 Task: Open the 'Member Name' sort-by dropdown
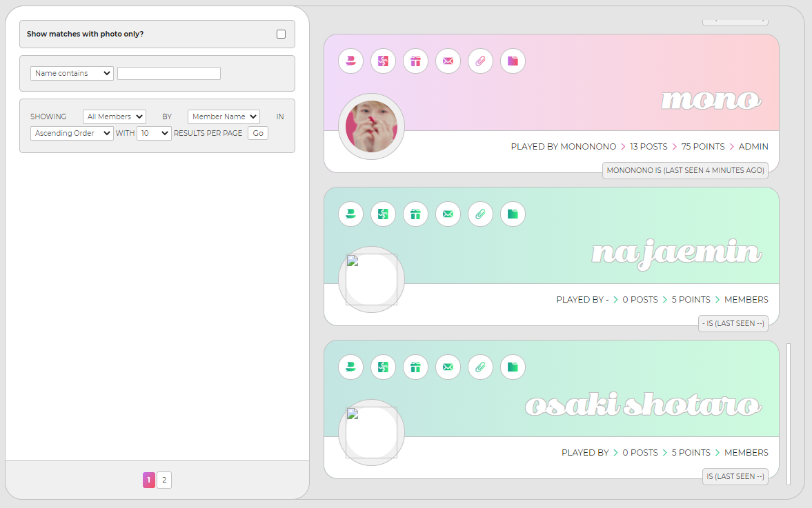coord(224,117)
